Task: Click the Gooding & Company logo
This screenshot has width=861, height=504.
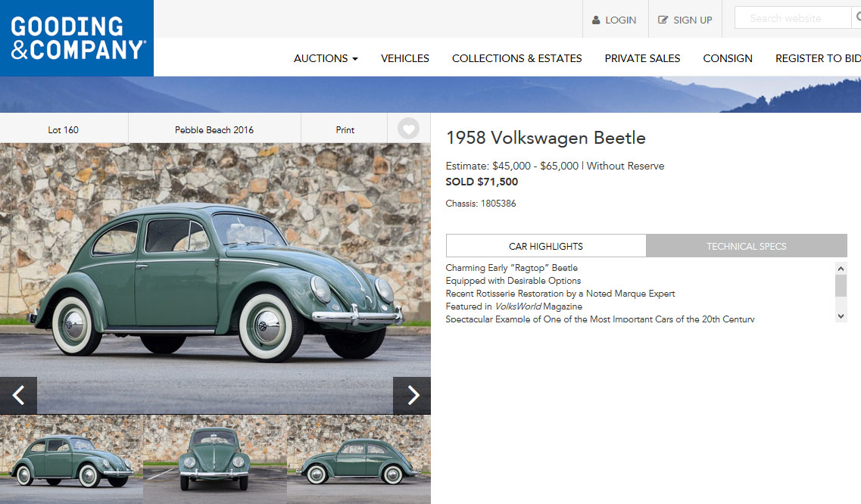Action: [x=77, y=38]
